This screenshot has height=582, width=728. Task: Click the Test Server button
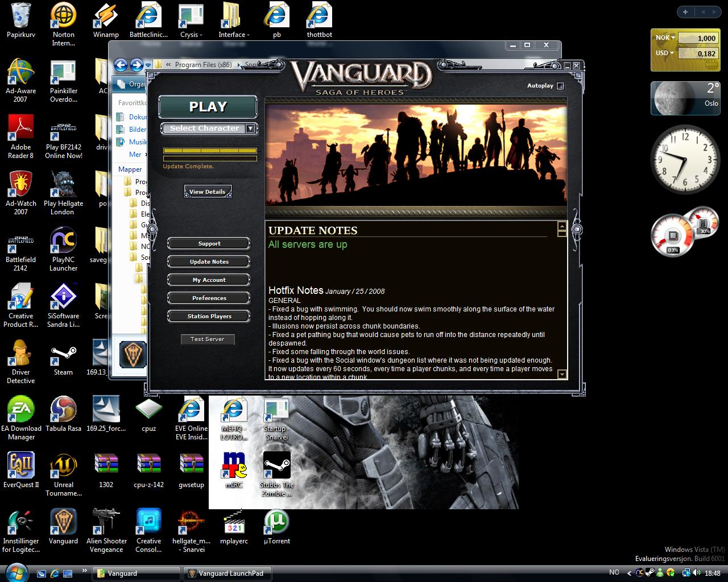[x=208, y=339]
